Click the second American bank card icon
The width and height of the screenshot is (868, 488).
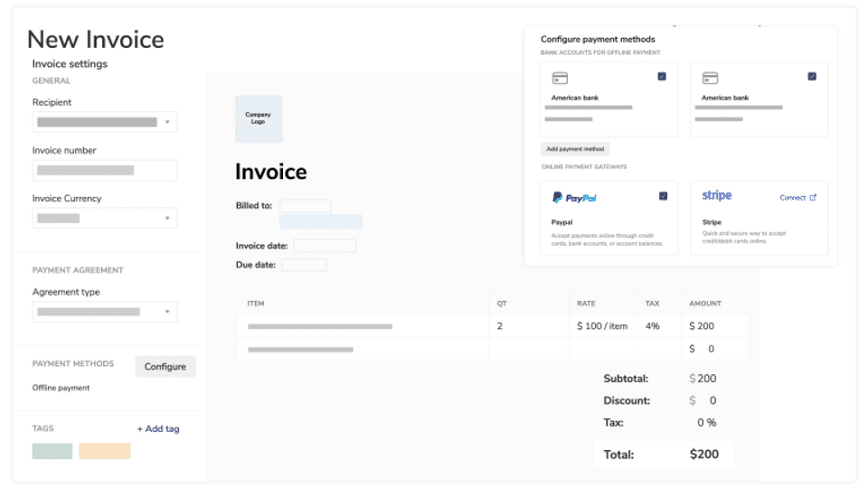pos(710,78)
